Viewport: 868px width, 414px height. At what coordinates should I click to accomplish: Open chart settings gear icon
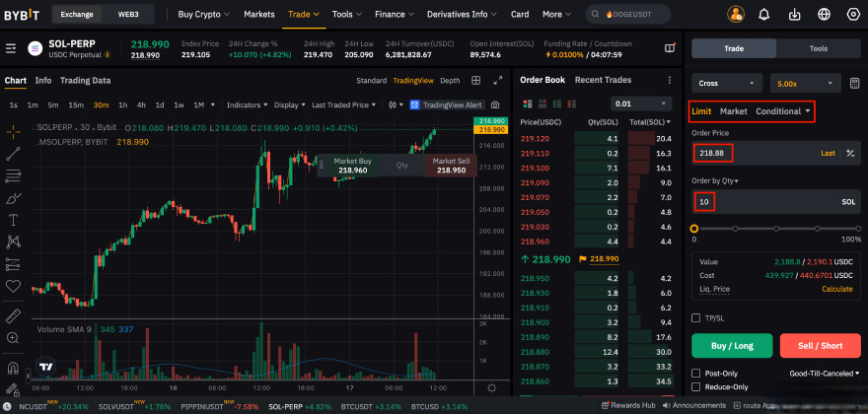pos(491,387)
